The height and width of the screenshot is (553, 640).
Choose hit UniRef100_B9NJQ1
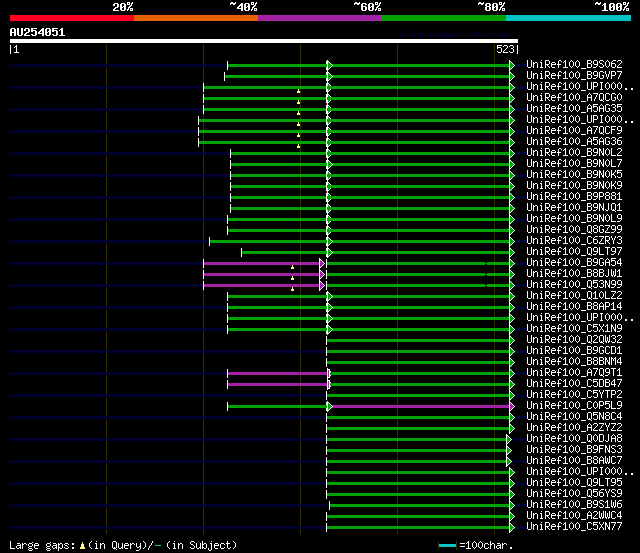coord(574,208)
